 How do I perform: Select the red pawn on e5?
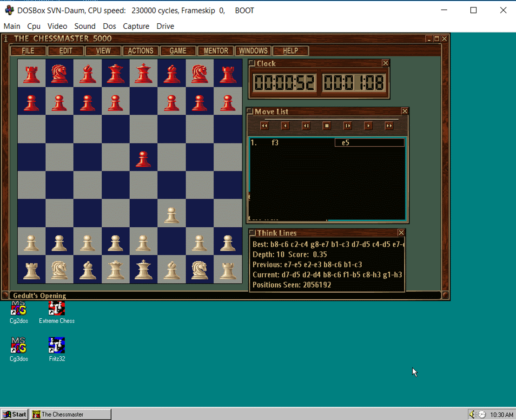pos(144,157)
